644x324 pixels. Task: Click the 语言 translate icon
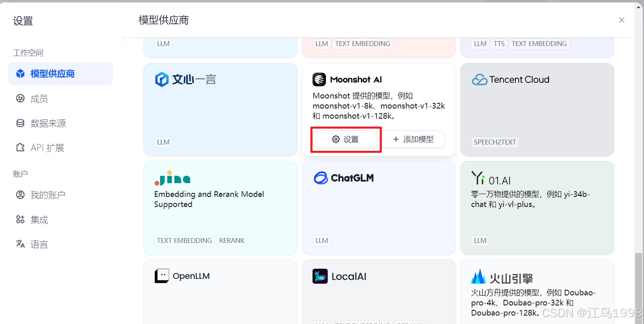[20, 244]
